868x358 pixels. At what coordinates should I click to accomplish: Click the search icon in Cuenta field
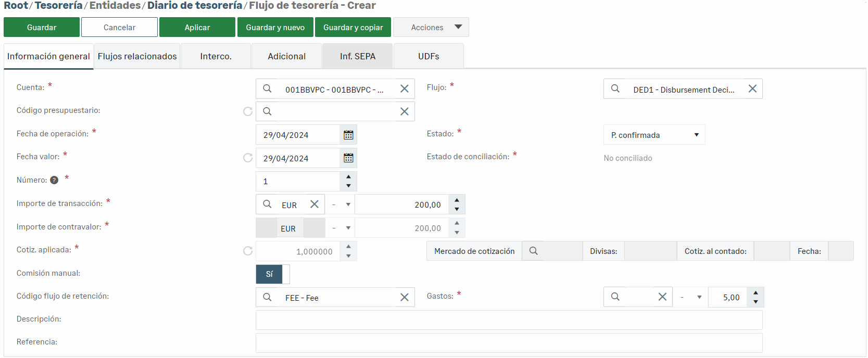pos(267,89)
